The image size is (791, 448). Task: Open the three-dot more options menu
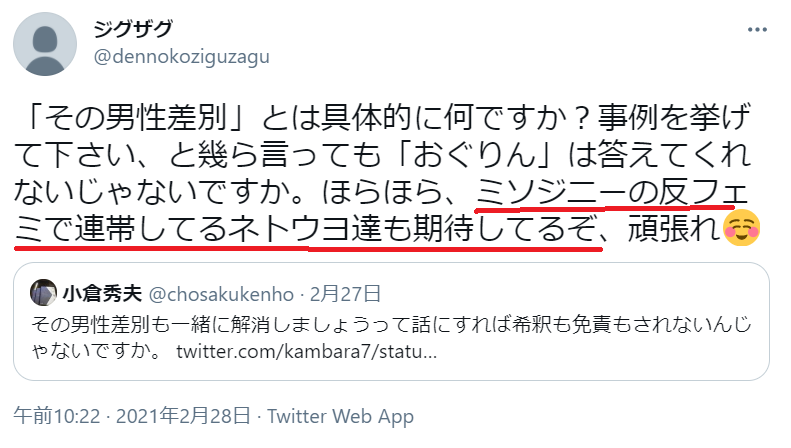[x=757, y=30]
